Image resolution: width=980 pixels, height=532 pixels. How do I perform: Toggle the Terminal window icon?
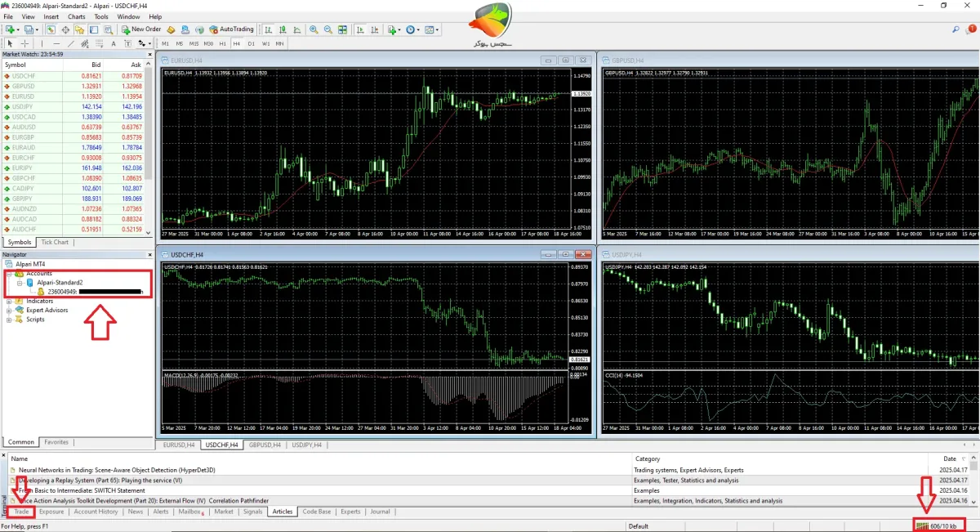click(94, 29)
